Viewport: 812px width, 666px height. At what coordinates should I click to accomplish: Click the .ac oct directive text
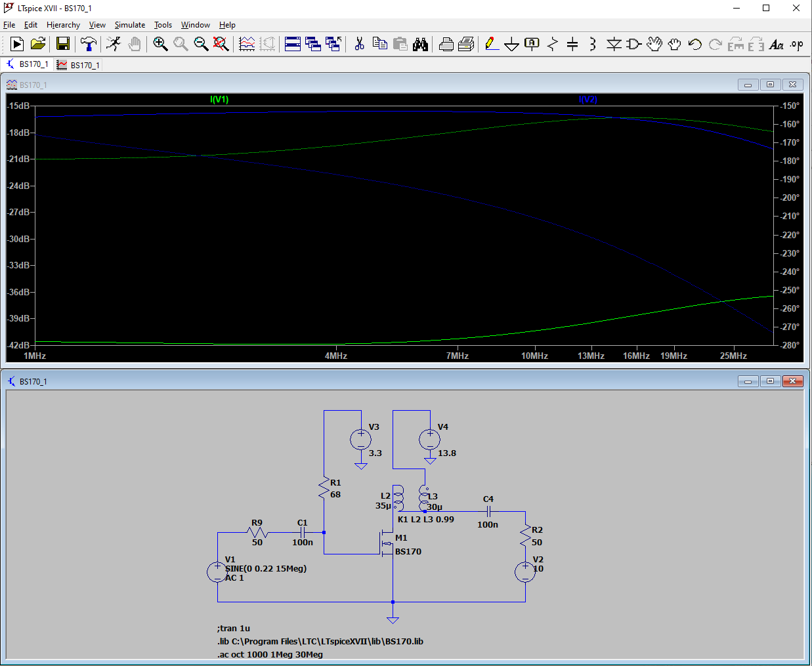pos(270,654)
